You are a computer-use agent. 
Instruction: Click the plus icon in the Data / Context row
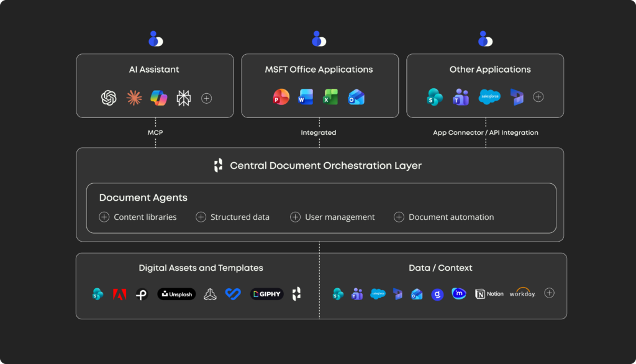549,293
